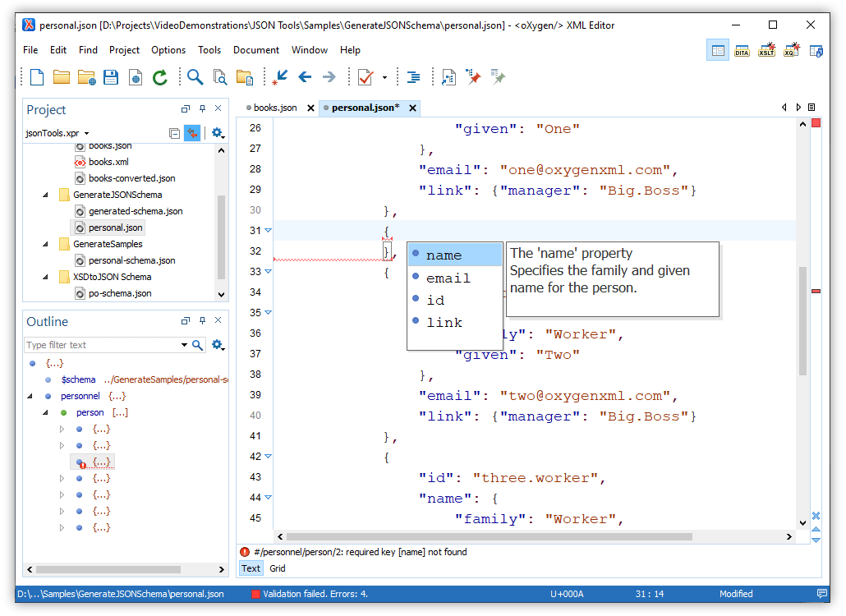Go forward with the right arrow
Image resolution: width=846 pixels, height=616 pixels.
329,77
